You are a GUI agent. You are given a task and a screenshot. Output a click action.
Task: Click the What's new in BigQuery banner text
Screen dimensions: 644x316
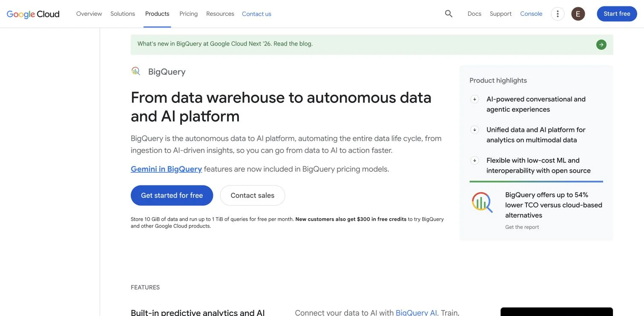tap(225, 44)
